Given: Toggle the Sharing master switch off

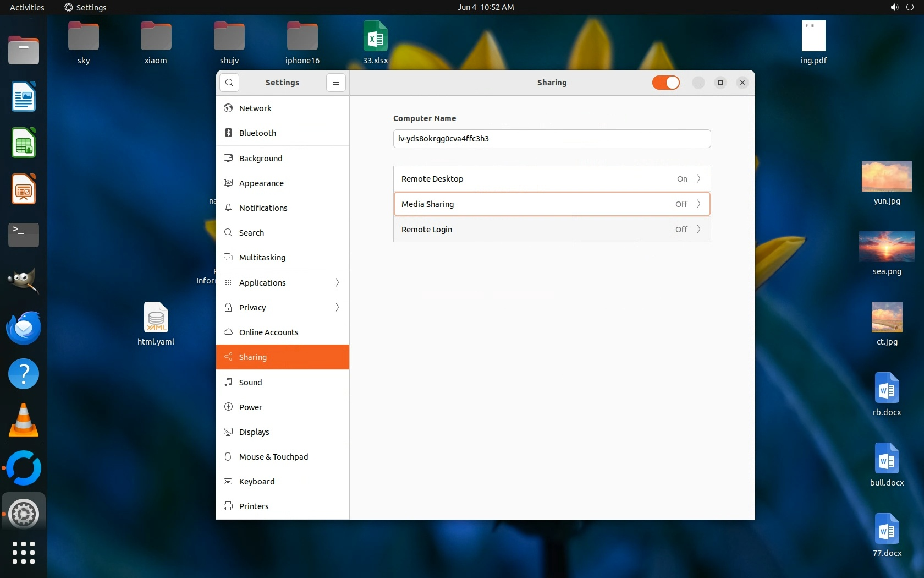Looking at the screenshot, I should [x=665, y=83].
